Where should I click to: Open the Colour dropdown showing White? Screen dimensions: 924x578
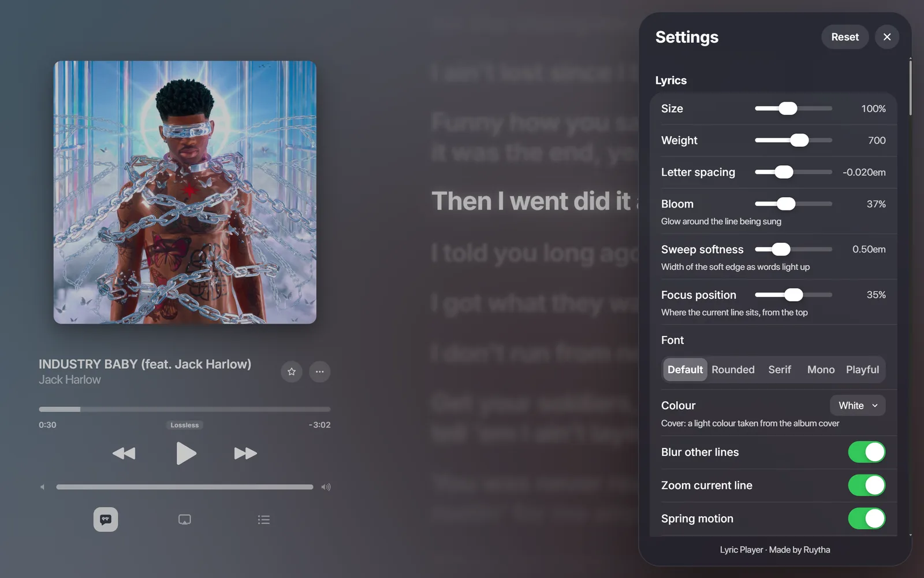(858, 406)
